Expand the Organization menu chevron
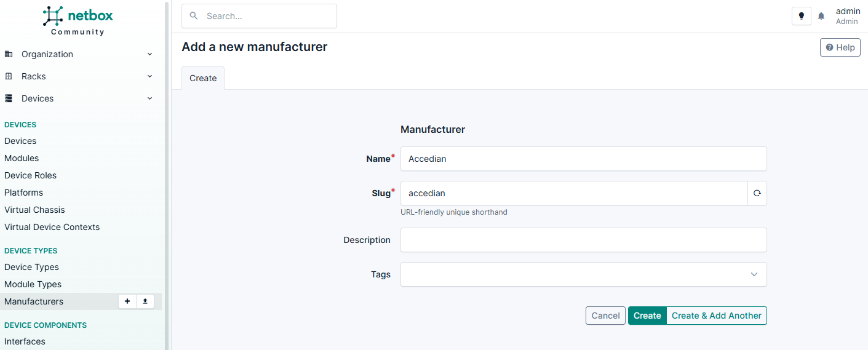 coord(149,54)
